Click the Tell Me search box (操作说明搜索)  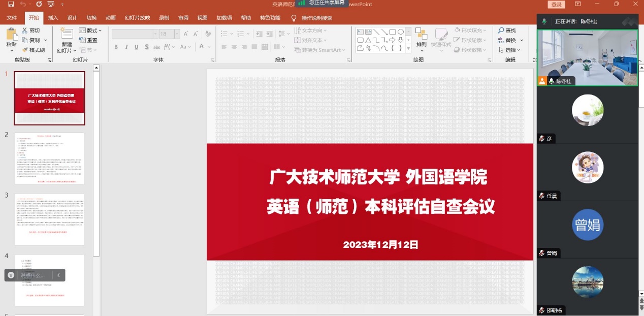click(x=316, y=18)
